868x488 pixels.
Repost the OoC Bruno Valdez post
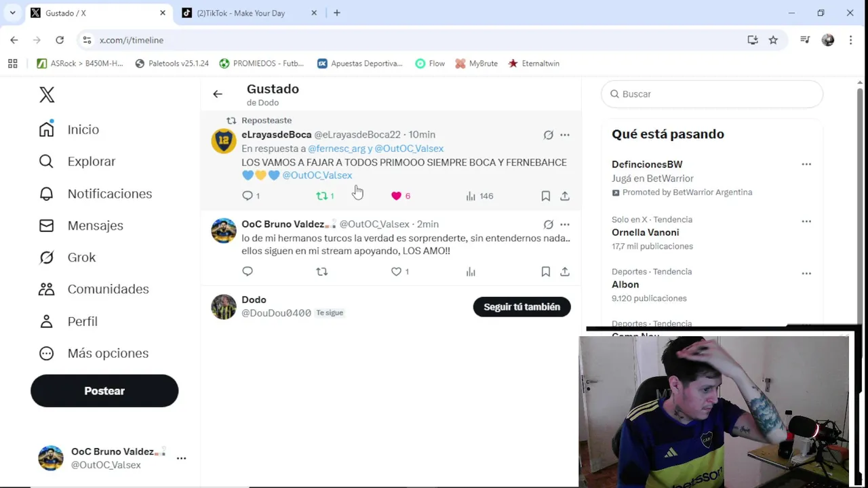pos(322,272)
